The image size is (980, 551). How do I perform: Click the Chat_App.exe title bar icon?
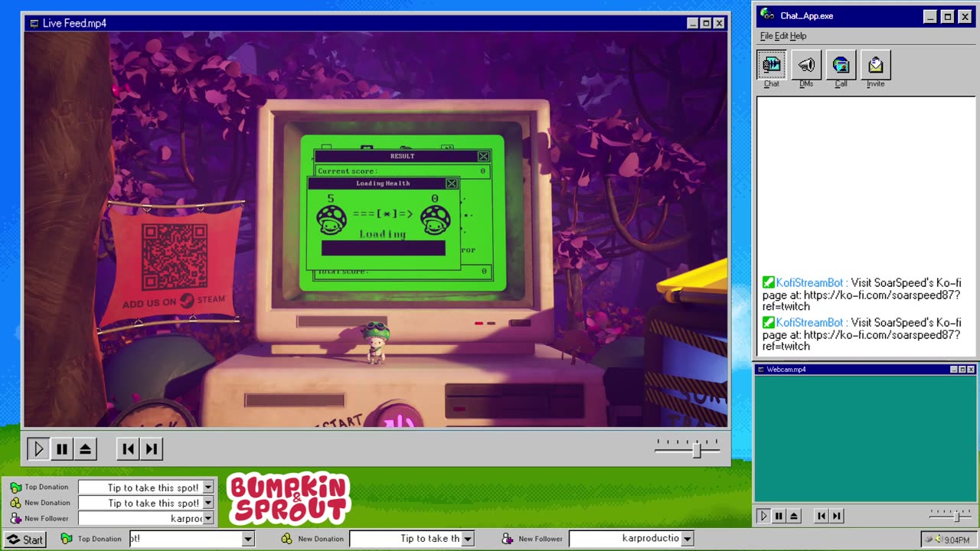[767, 15]
